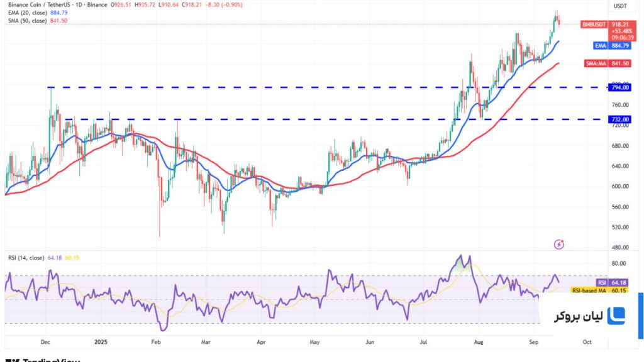Click the −8.30 (−0.90%) change value

[x=224, y=5]
